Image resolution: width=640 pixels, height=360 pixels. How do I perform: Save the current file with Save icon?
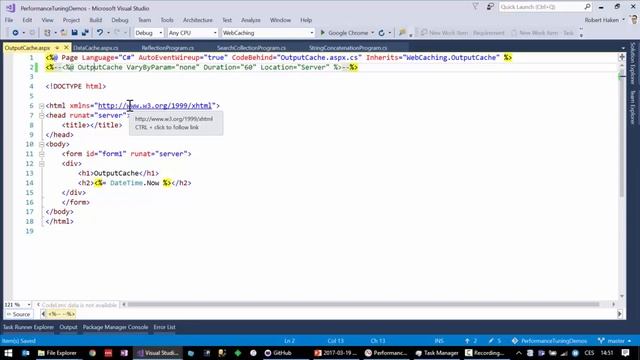click(x=74, y=33)
